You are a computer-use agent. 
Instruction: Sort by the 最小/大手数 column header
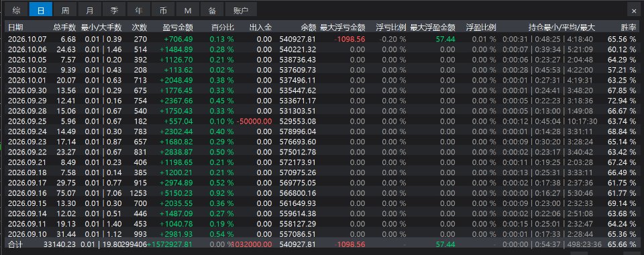(101, 28)
